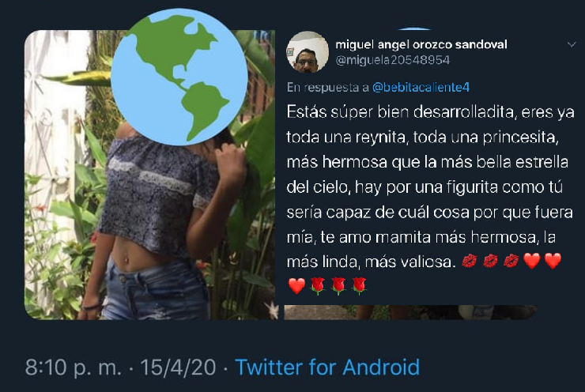The image size is (585, 392).
Task: Select the 8:10 p. m. timestamp
Action: click(x=73, y=367)
